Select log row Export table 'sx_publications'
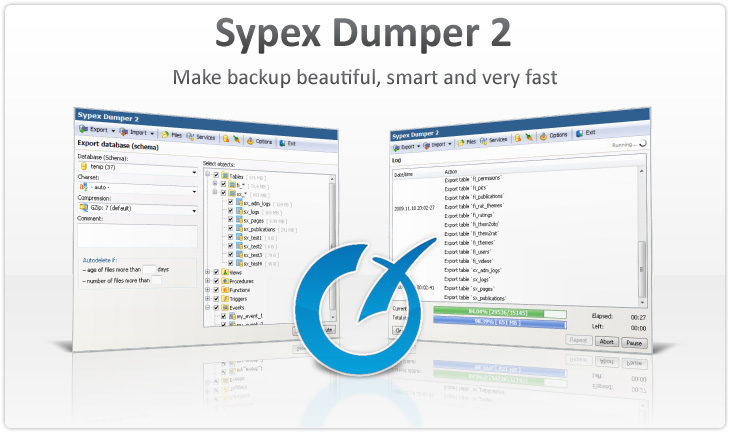The image size is (730, 432). point(475,297)
